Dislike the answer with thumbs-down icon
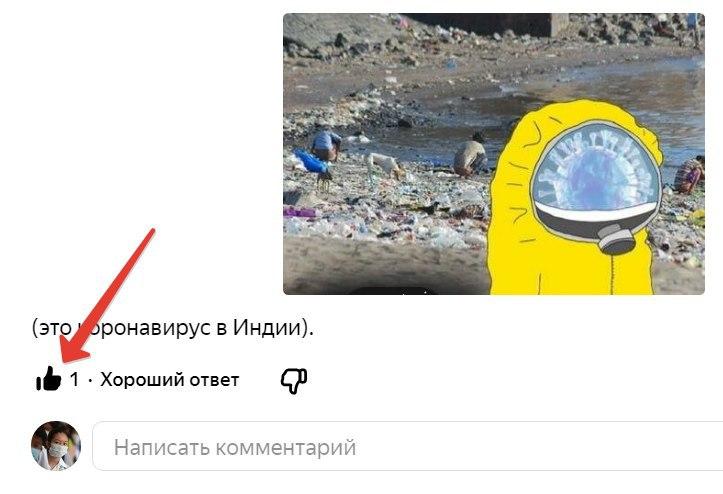The width and height of the screenshot is (723, 494). [x=294, y=381]
